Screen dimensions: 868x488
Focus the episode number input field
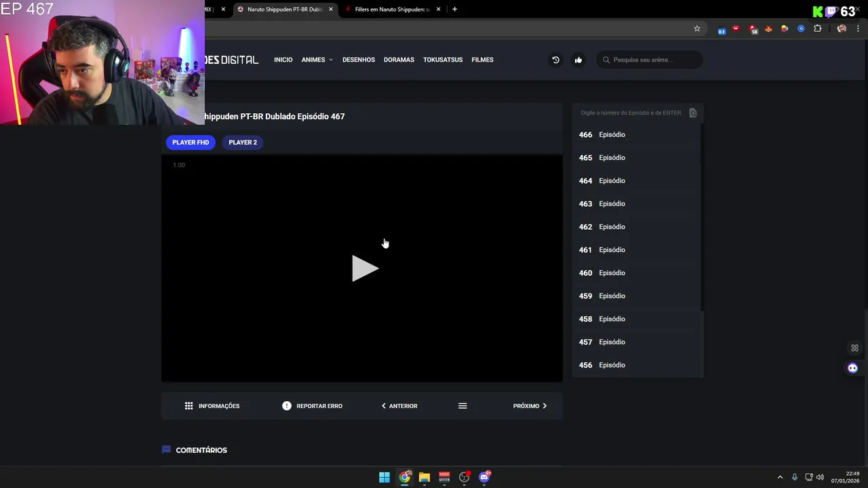(631, 113)
